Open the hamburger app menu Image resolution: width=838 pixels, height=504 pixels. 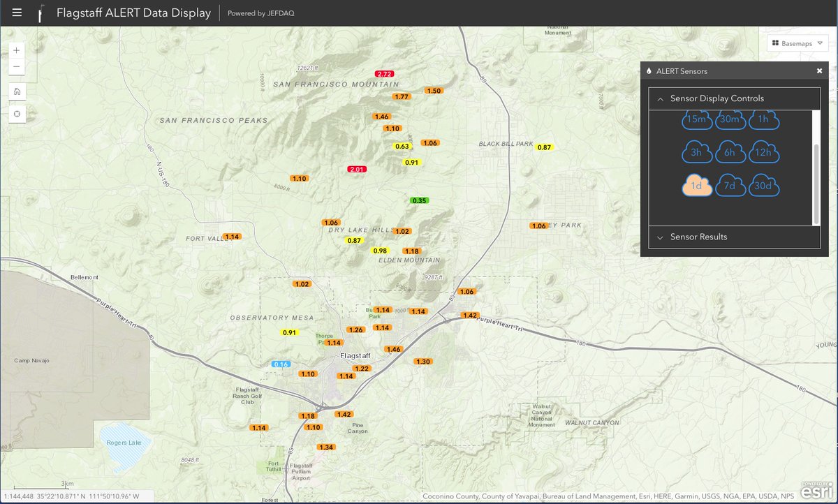(x=17, y=12)
